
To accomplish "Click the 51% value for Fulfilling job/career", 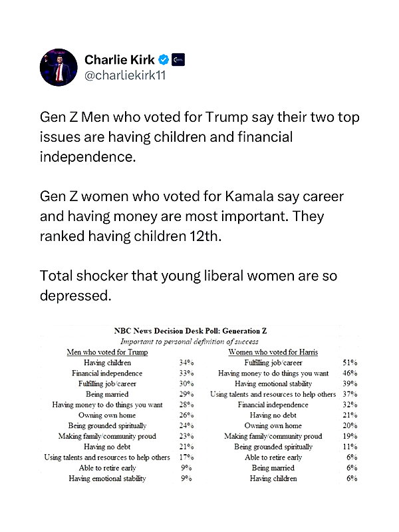I will coord(350,363).
